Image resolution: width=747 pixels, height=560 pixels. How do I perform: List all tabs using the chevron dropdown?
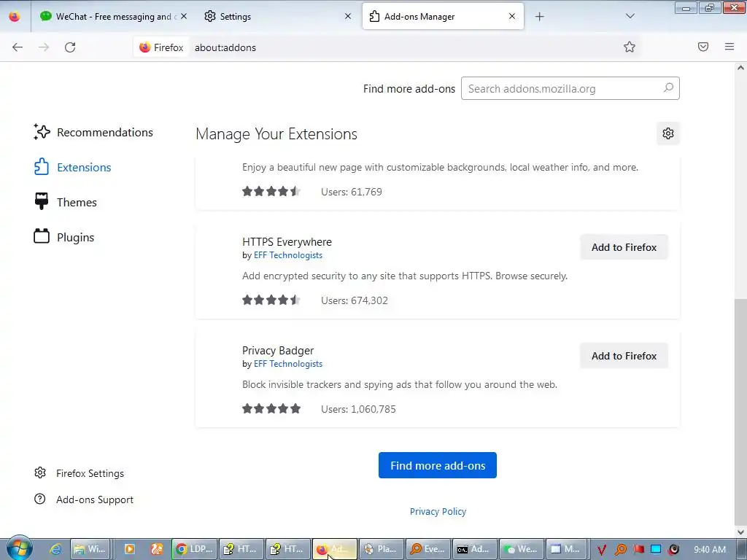coord(630,16)
